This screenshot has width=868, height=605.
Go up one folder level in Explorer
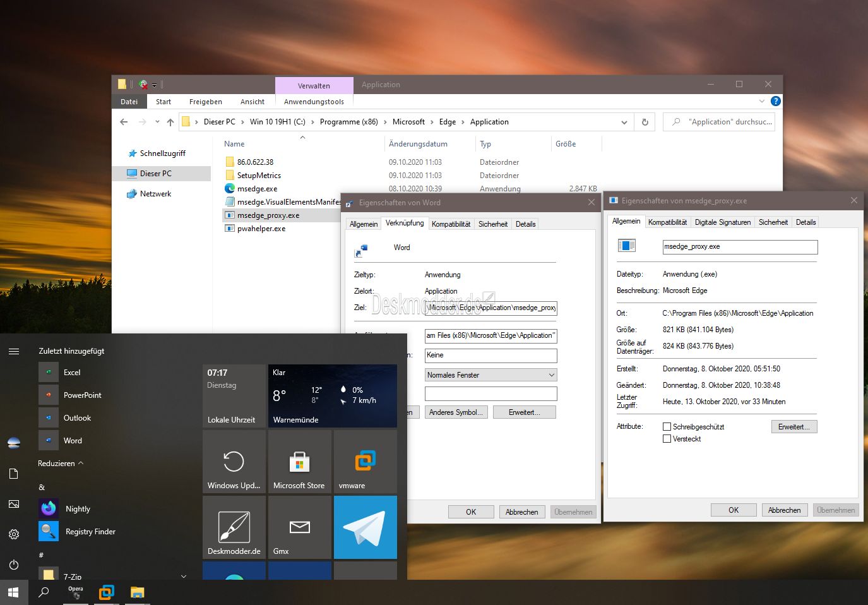pyautogui.click(x=170, y=122)
